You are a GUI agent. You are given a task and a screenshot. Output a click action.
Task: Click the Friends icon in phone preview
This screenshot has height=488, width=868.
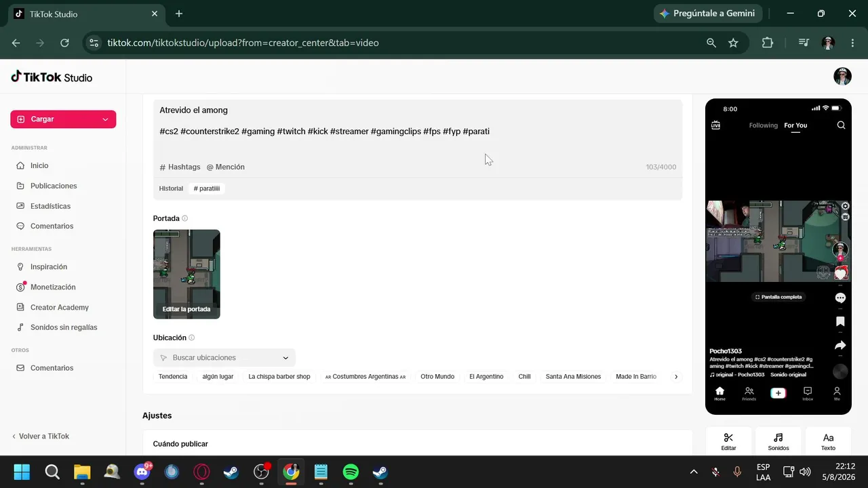point(749,393)
